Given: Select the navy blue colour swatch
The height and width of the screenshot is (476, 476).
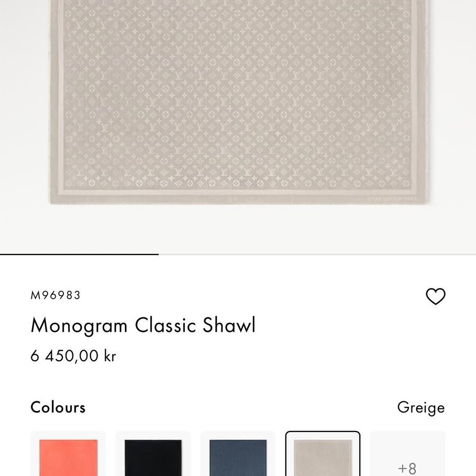Looking at the screenshot, I should 238,454.
